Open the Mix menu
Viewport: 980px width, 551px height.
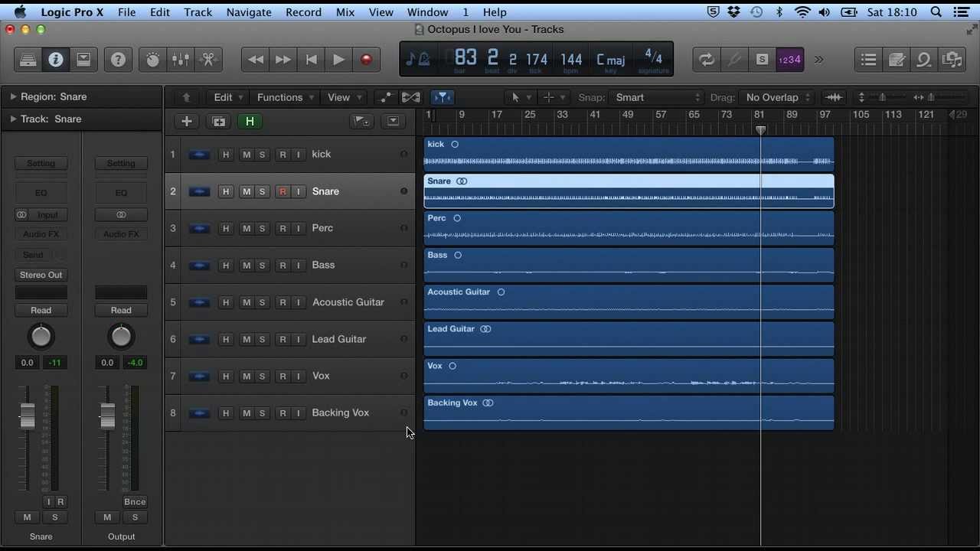[345, 11]
